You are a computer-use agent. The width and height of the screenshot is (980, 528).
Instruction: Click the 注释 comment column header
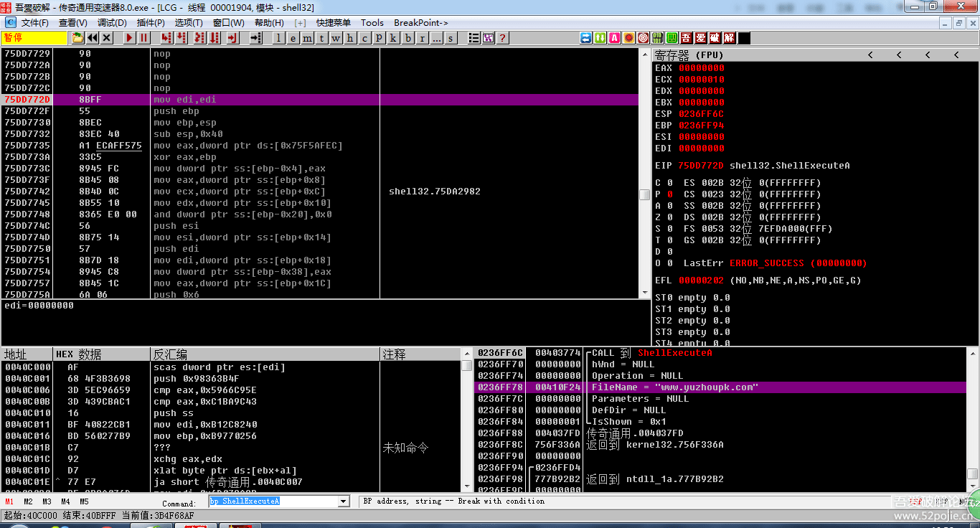pyautogui.click(x=395, y=354)
